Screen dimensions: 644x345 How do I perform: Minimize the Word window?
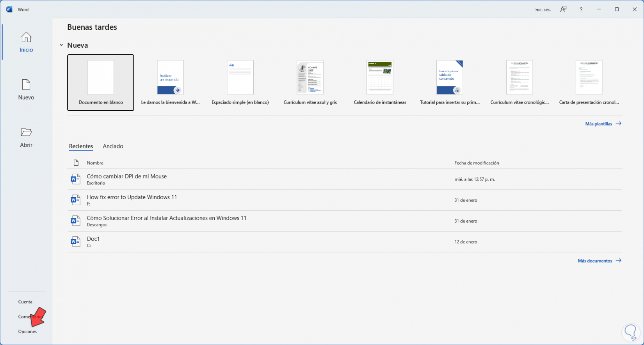(599, 9)
